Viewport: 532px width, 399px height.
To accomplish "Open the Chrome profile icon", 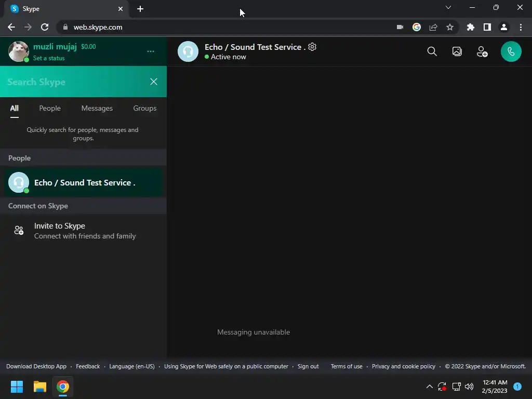I will [x=504, y=27].
